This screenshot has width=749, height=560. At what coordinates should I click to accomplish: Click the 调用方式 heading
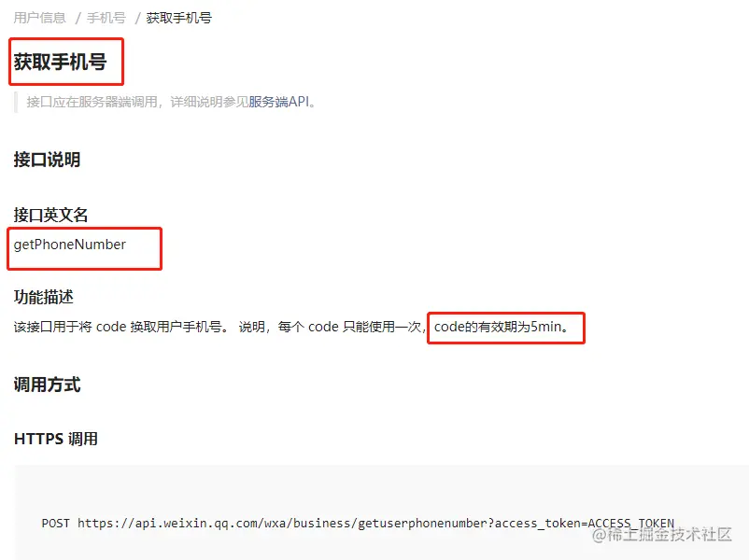point(47,385)
